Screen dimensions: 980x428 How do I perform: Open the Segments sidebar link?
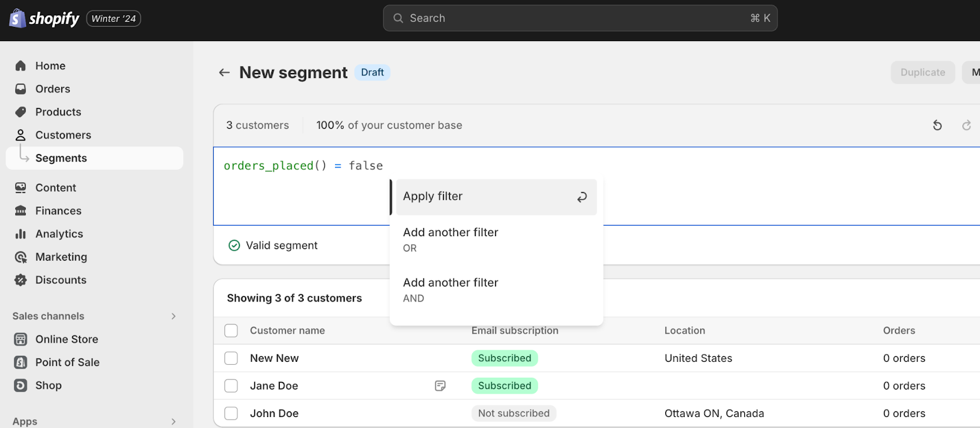tap(61, 158)
